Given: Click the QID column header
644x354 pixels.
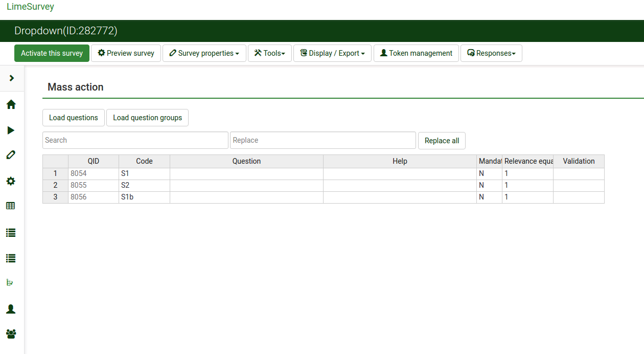Looking at the screenshot, I should pyautogui.click(x=94, y=161).
